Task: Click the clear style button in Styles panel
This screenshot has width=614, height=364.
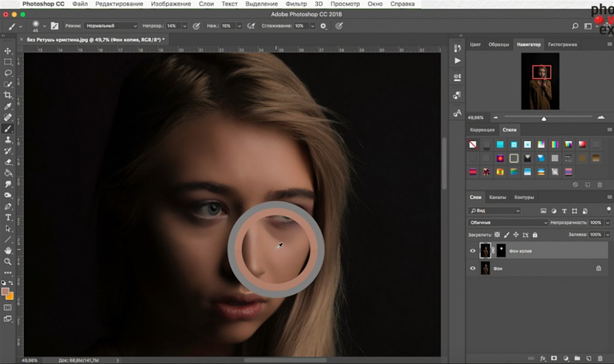Action: (x=473, y=144)
